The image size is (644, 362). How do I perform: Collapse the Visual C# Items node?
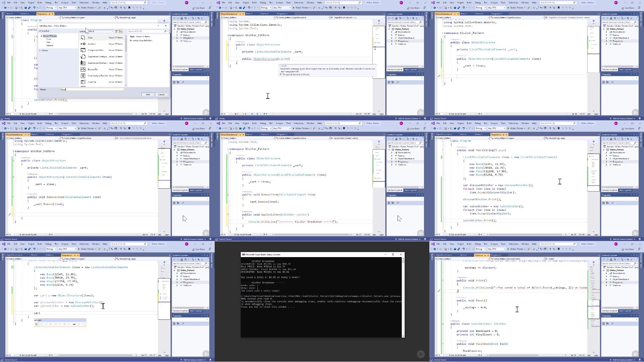[41, 36]
